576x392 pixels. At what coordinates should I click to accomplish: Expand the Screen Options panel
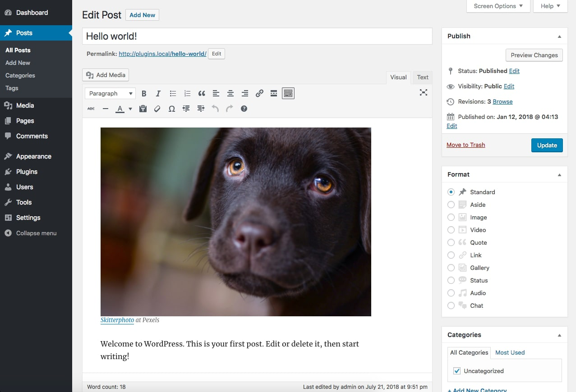(x=498, y=6)
